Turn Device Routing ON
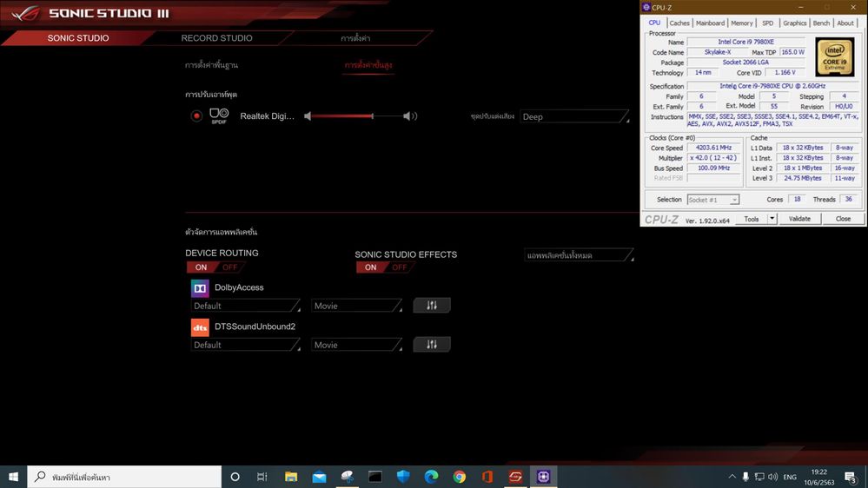 201,267
